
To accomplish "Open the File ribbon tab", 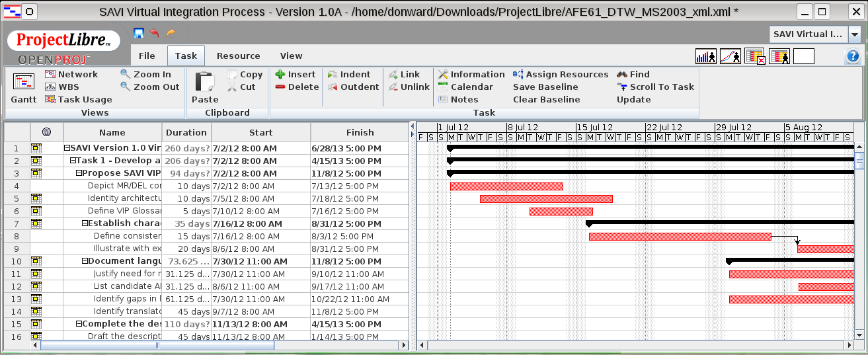I will (x=147, y=56).
